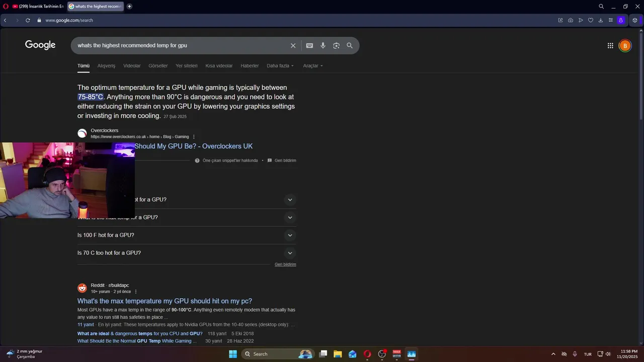Screen dimensions: 644x362
Task: Click the Google search input field
Action: [x=181, y=45]
